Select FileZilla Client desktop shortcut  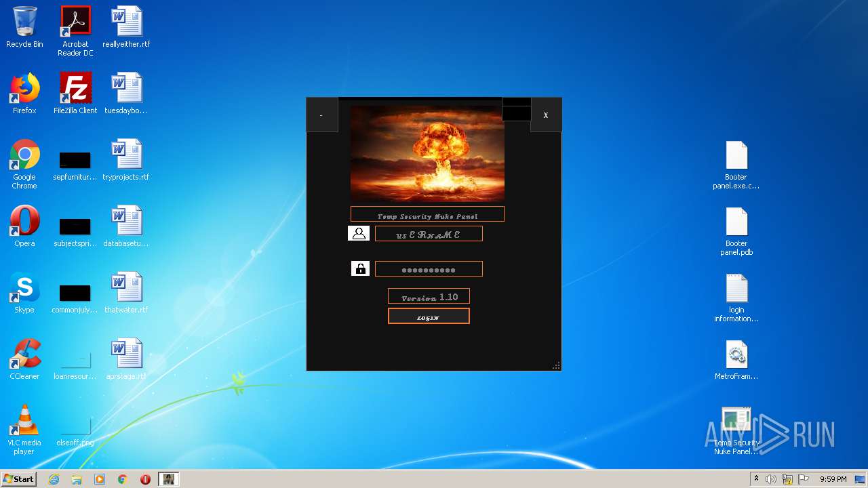tap(75, 94)
